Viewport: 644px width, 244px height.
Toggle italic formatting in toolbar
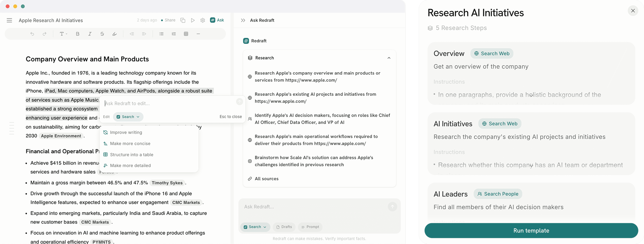[x=90, y=34]
